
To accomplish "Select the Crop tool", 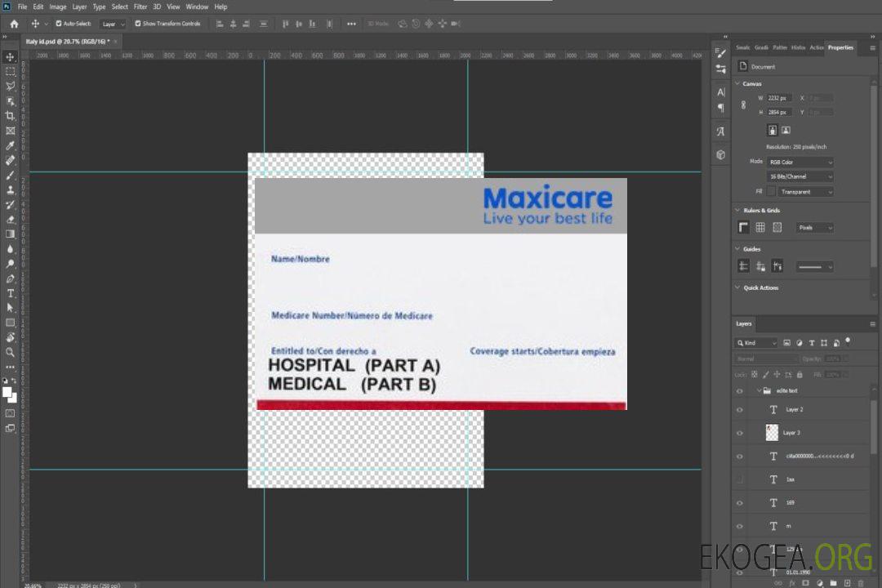I will tap(11, 116).
